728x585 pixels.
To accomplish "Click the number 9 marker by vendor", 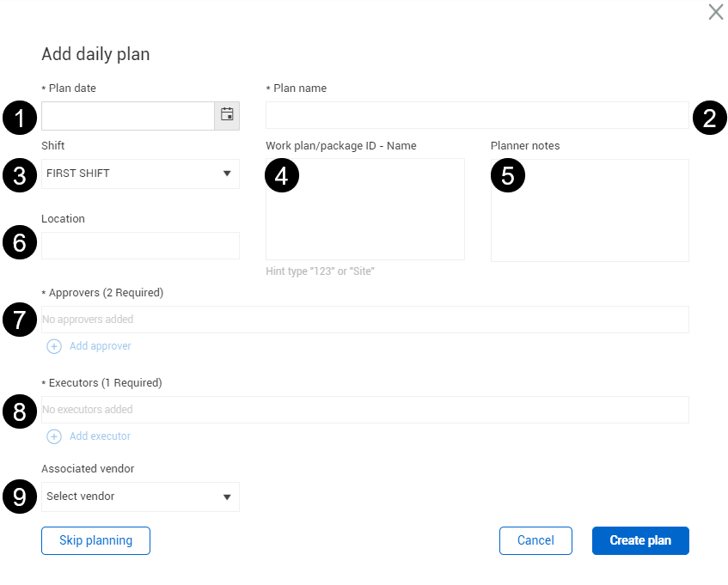I will (x=20, y=497).
